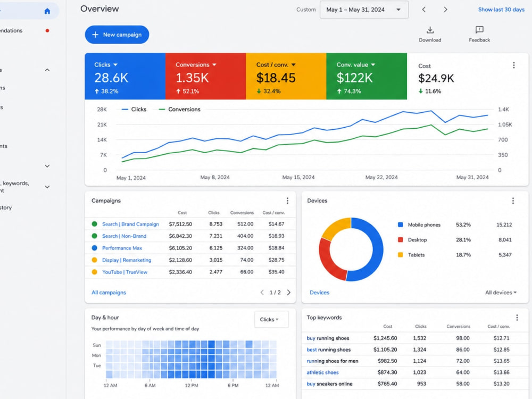This screenshot has width=532, height=399.
Task: Click the red recommendations notification dot
Action: (x=47, y=30)
